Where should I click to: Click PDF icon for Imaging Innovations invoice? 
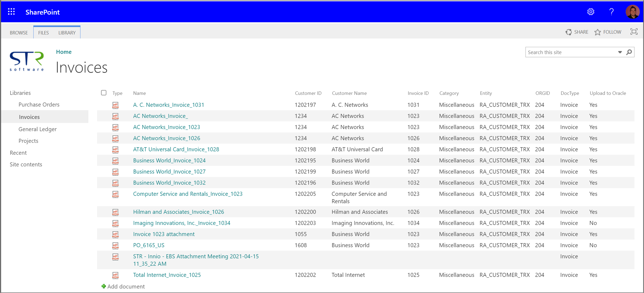click(115, 223)
